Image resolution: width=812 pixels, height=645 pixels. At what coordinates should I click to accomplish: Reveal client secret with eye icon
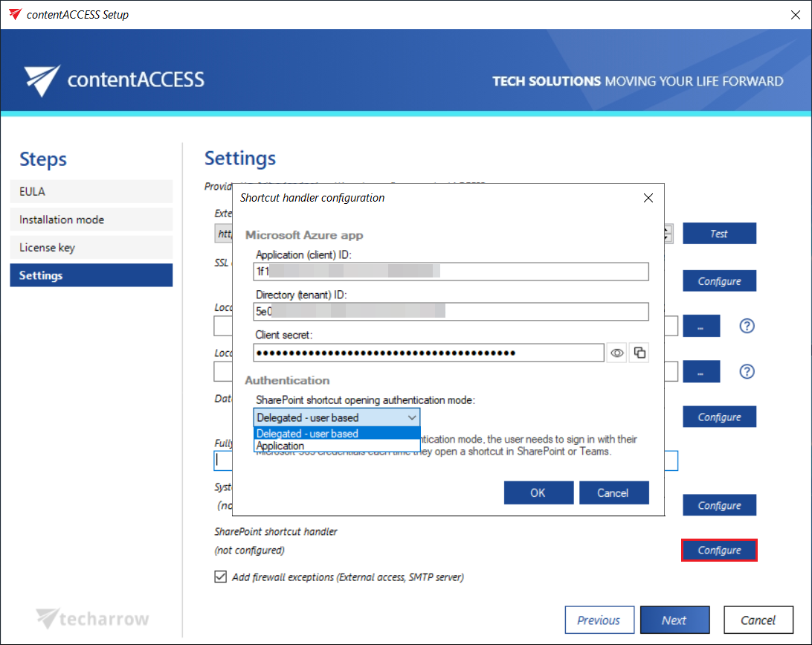click(616, 353)
